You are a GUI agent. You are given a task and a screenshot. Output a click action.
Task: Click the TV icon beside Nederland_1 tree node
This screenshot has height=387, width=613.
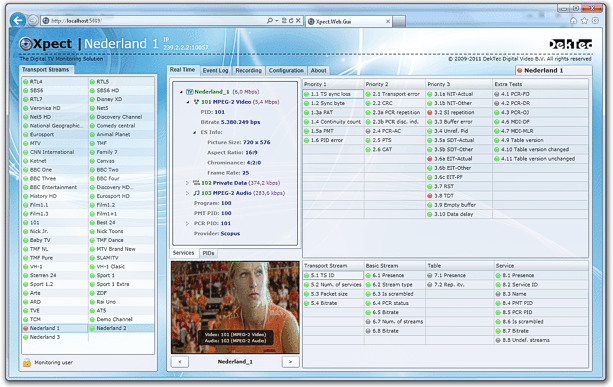coord(190,92)
